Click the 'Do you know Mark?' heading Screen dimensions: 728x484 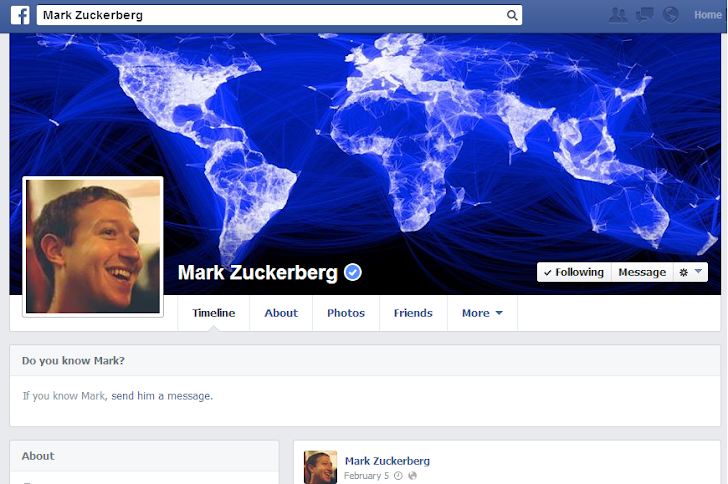pyautogui.click(x=73, y=361)
